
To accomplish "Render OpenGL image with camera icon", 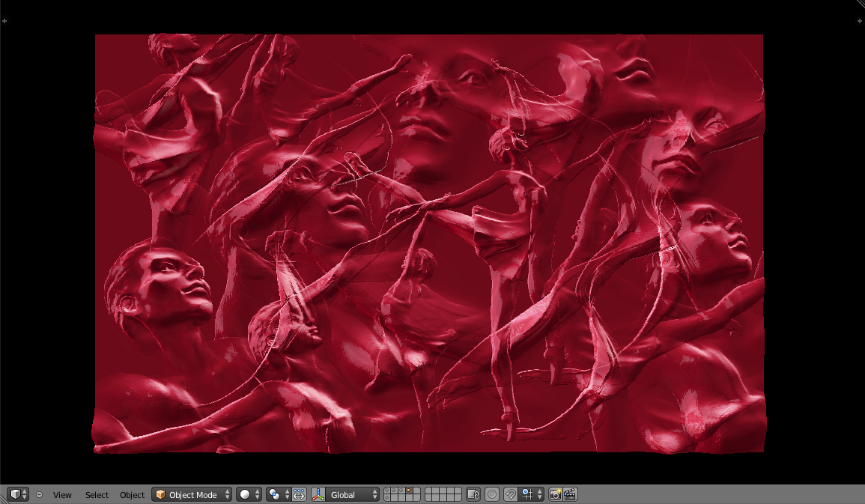I will 555,494.
